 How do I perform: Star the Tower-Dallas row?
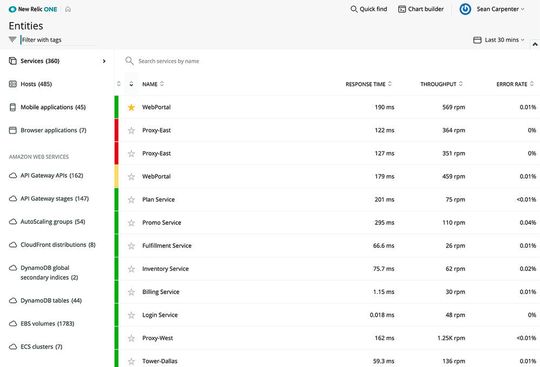click(131, 361)
